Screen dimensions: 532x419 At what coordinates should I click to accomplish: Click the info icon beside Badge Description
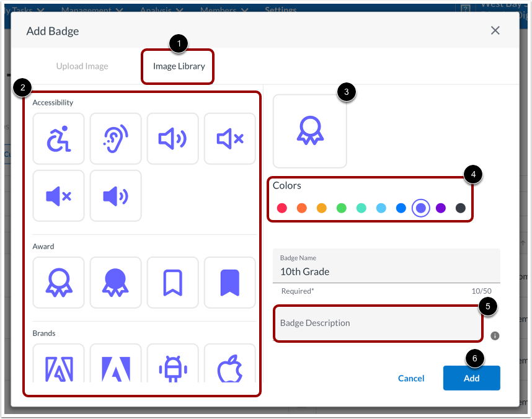coord(495,336)
